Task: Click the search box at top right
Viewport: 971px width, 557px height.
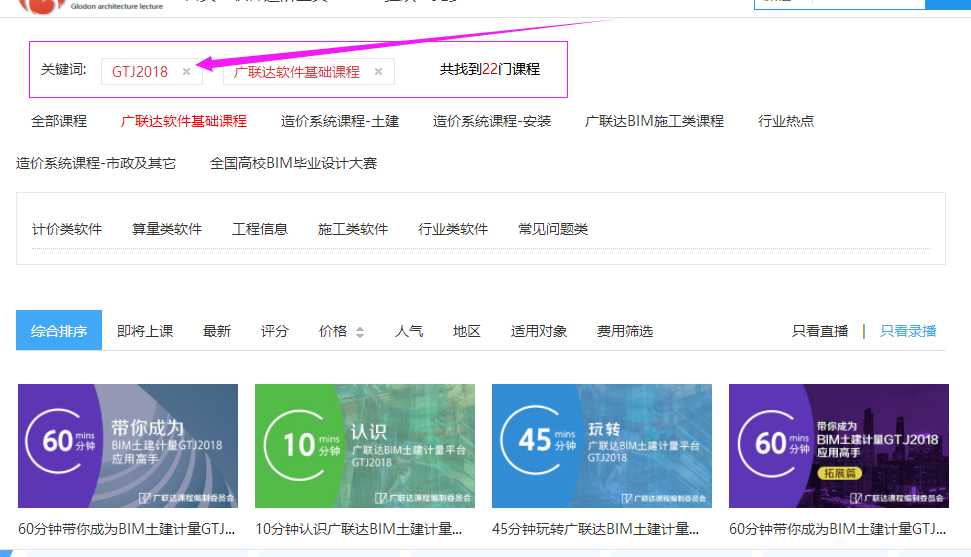Action: (x=867, y=4)
